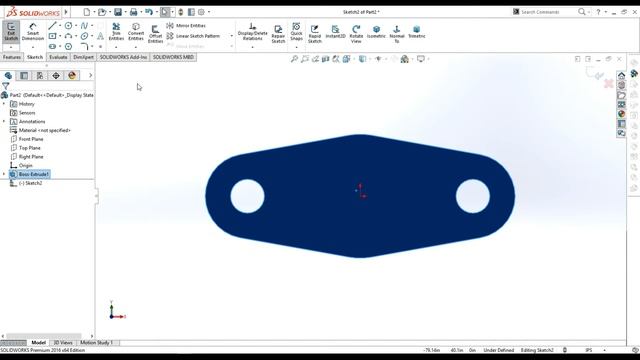Open the SOLIDWORKS MBD tab

pos(173,57)
